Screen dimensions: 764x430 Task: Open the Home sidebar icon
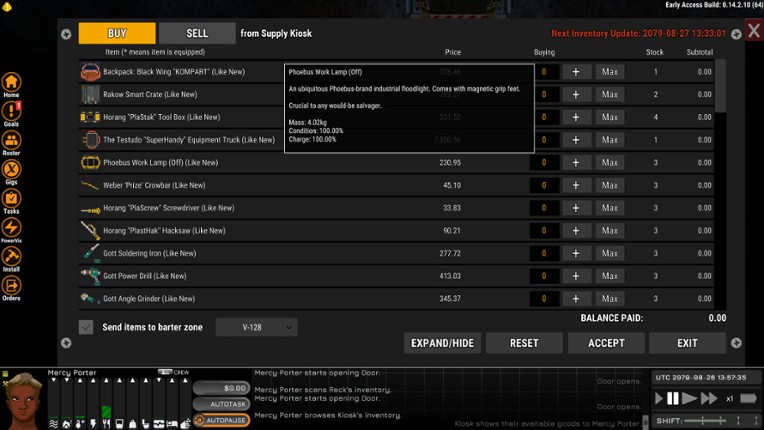11,83
